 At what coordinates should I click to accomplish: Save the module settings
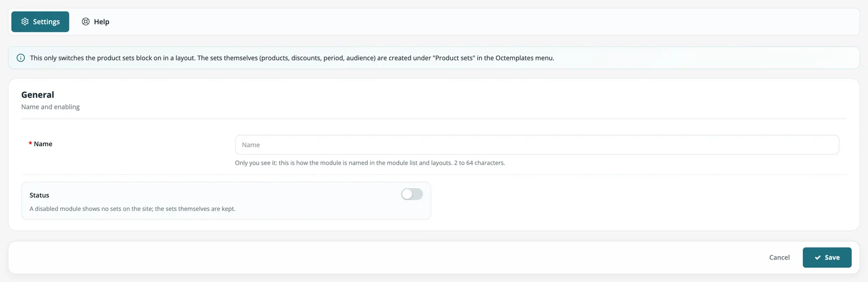click(x=827, y=258)
